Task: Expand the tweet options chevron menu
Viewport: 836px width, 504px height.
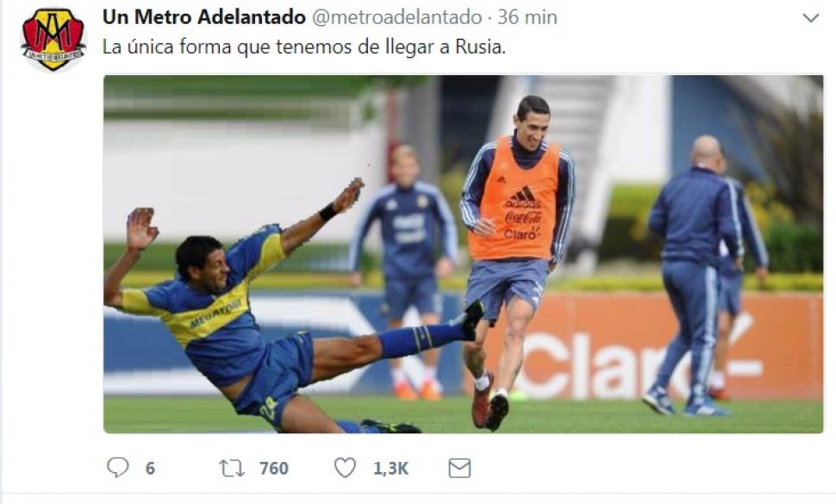Action: [811, 18]
